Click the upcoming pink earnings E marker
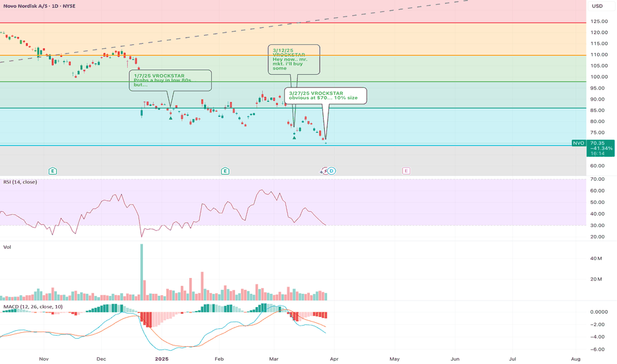 [406, 171]
